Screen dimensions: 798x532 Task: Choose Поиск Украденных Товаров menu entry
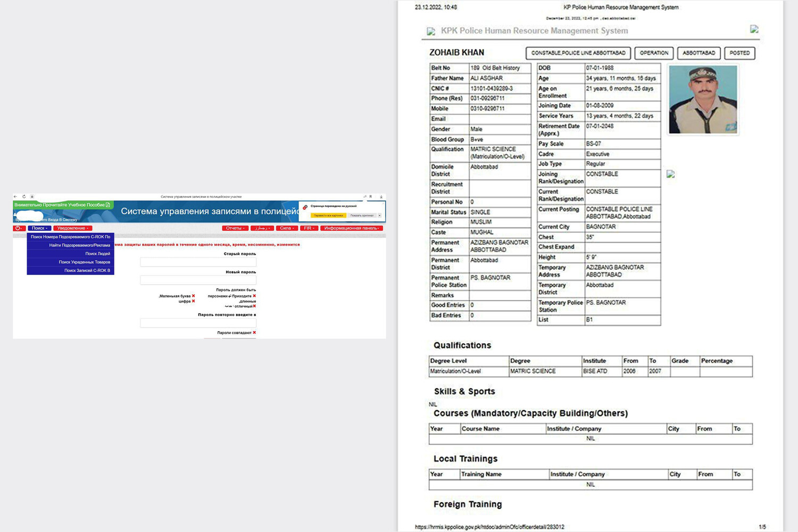84,262
